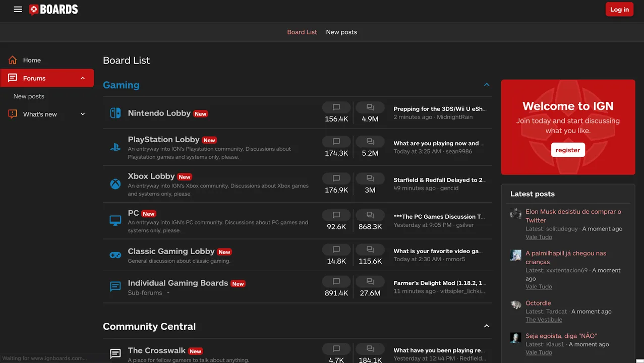Image resolution: width=644 pixels, height=363 pixels.
Task: Click the IGN Boards logo
Action: click(53, 9)
